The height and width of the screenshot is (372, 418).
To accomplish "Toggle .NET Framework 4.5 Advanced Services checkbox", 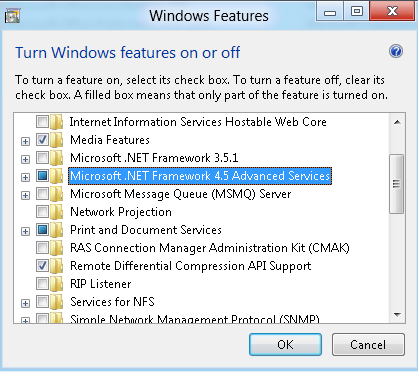I will pos(42,175).
